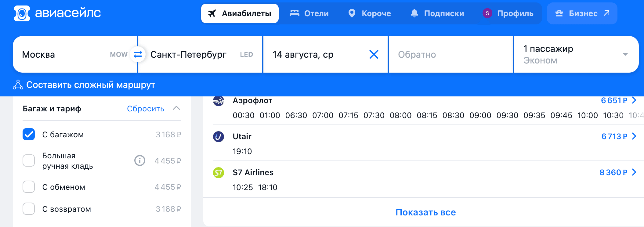Click the Показать все link
Image resolution: width=644 pixels, height=227 pixels.
coord(425,212)
